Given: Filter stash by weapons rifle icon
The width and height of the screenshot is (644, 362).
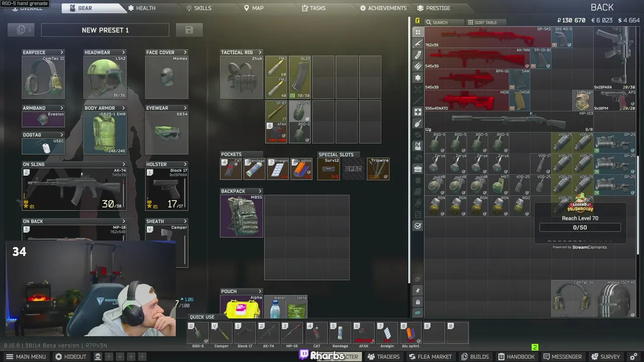Looking at the screenshot, I should (x=418, y=43).
